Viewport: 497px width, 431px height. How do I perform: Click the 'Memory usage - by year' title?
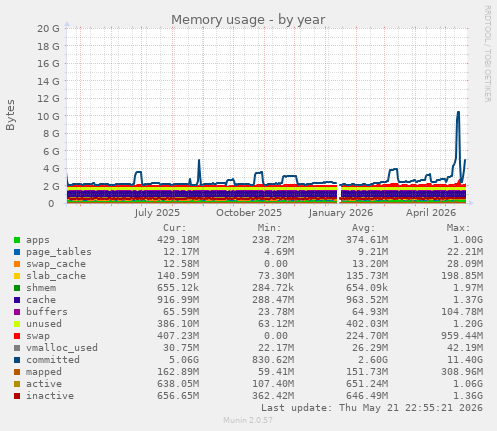(x=248, y=20)
